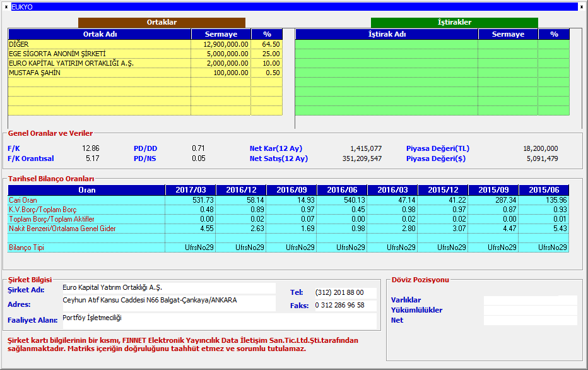This screenshot has width=588, height=370.
Task: Click the 351,209,547 net sales value
Action: 362,158
